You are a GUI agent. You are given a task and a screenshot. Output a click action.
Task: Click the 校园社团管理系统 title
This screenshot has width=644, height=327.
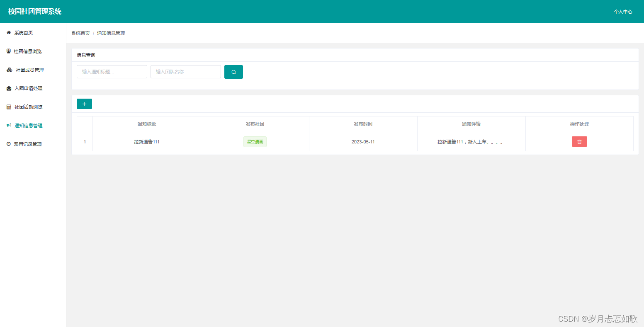tap(35, 11)
